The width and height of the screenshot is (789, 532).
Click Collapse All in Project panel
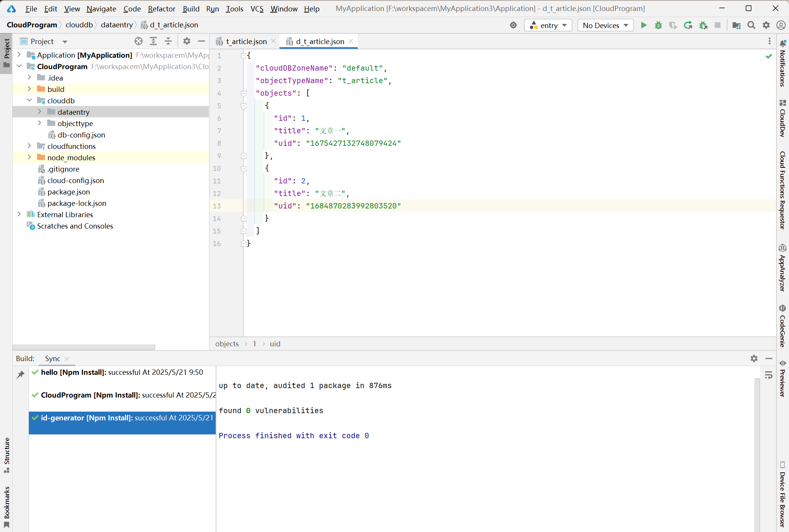pos(168,41)
